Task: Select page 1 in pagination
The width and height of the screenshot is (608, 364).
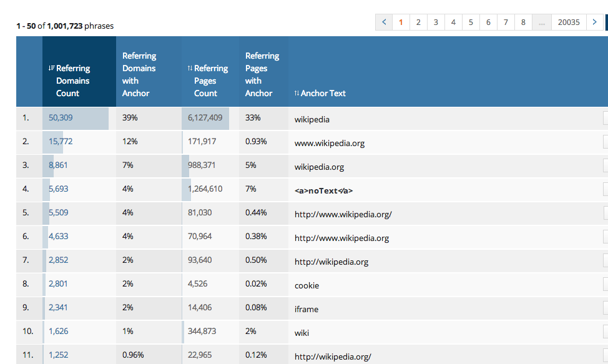Action: click(x=401, y=22)
